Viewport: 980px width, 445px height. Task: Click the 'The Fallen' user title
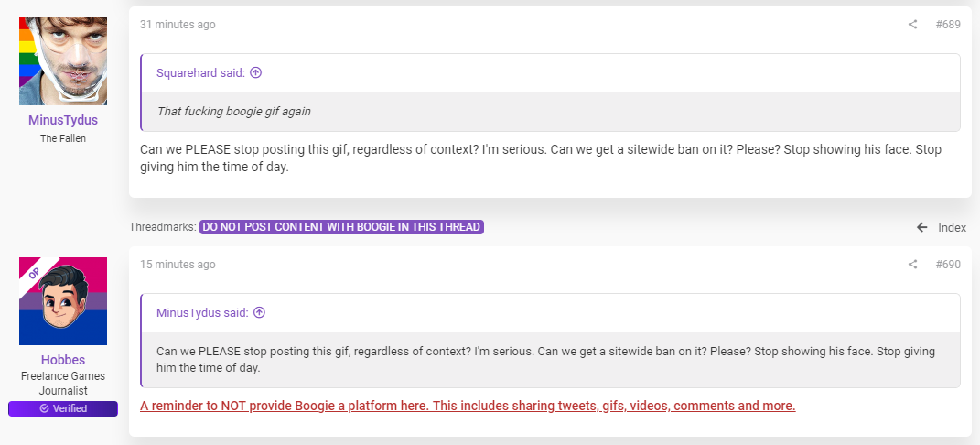(63, 138)
